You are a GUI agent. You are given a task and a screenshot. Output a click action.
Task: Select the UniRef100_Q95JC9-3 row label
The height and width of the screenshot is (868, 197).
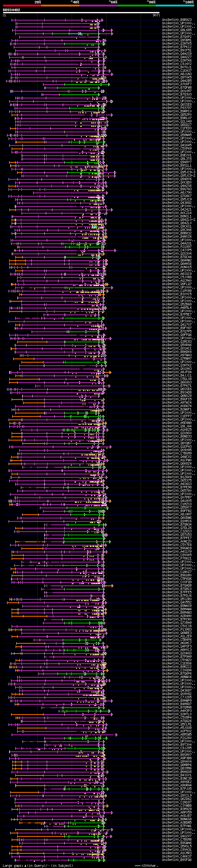point(179,172)
